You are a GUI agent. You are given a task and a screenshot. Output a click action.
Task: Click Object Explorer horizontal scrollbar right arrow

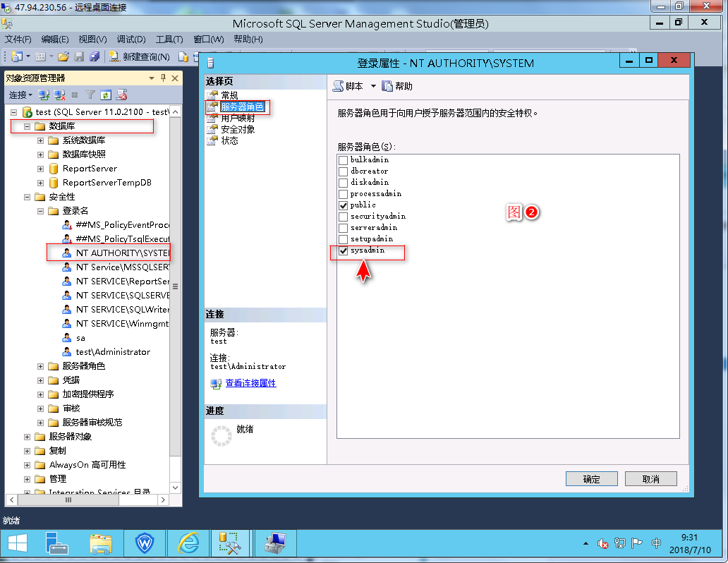[163, 500]
